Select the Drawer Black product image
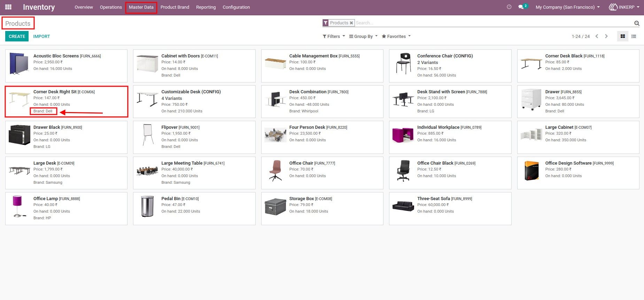Screen dimensions: 644x300 pos(20,135)
